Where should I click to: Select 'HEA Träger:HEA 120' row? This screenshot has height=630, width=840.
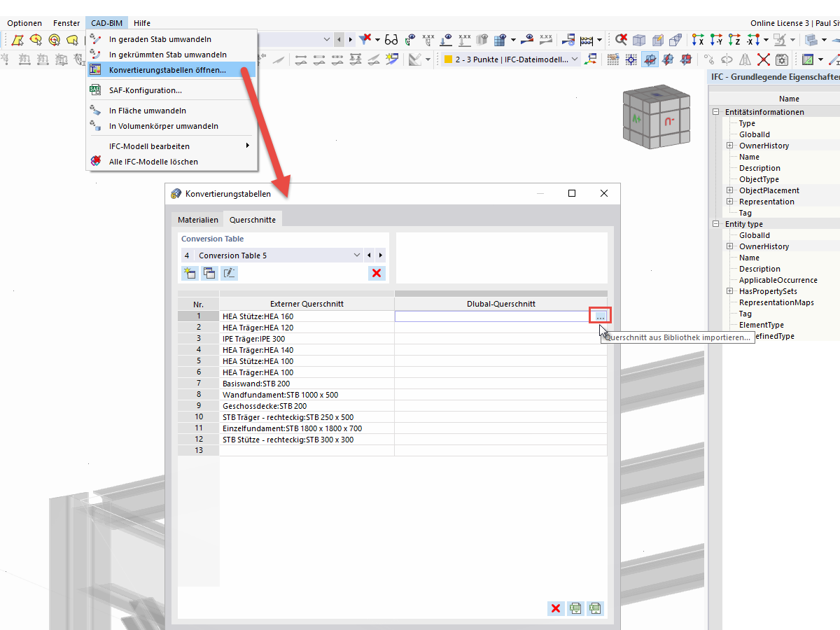click(307, 328)
